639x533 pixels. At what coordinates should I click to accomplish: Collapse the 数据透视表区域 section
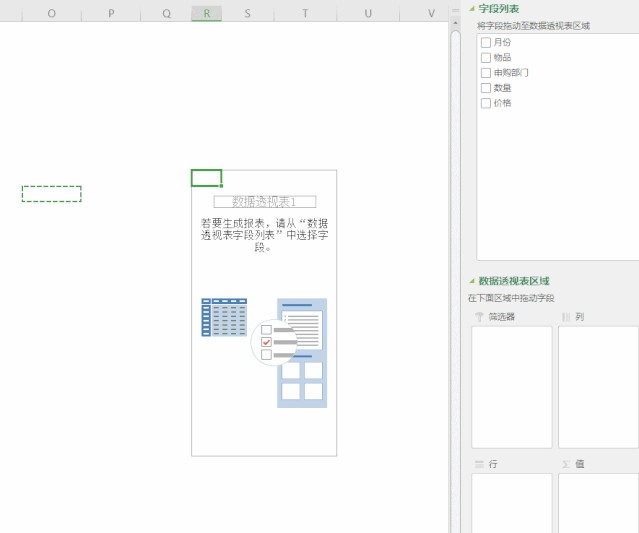click(x=472, y=281)
